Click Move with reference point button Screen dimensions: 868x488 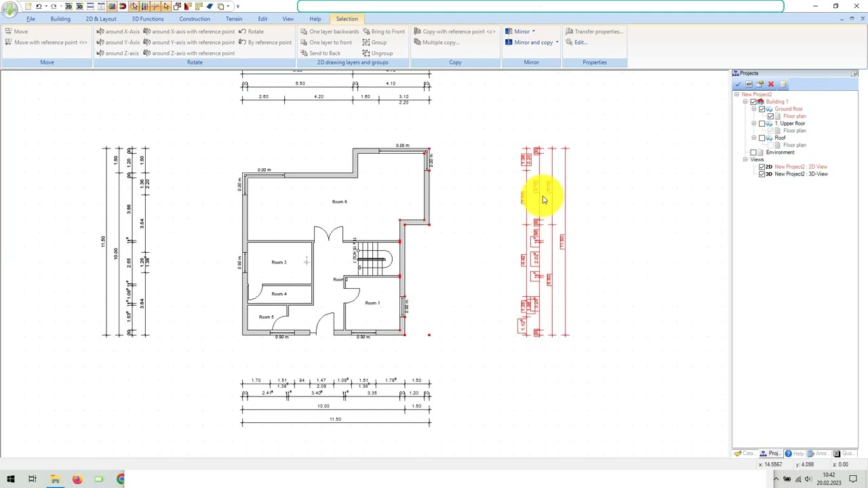tap(46, 42)
